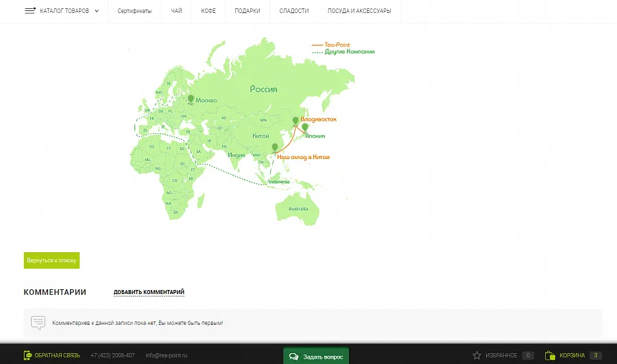The height and width of the screenshot is (364, 617).
Task: Click the info@tea-point.ru email link
Action: [166, 355]
